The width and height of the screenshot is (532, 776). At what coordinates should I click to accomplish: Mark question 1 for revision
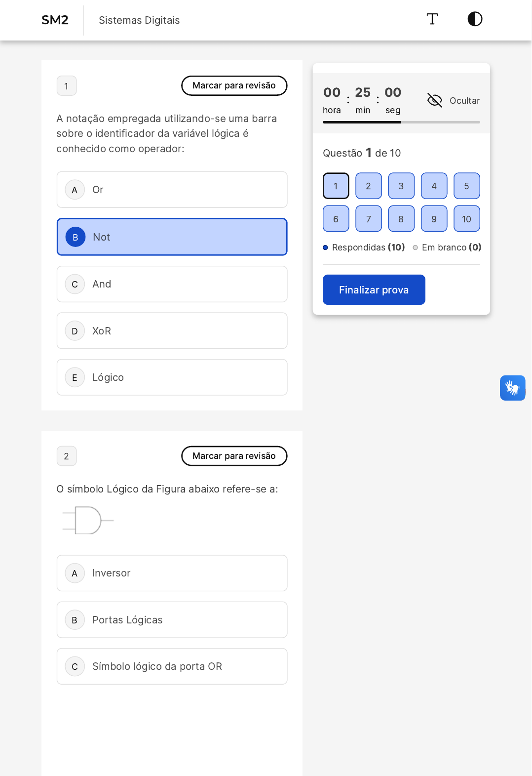coord(234,85)
